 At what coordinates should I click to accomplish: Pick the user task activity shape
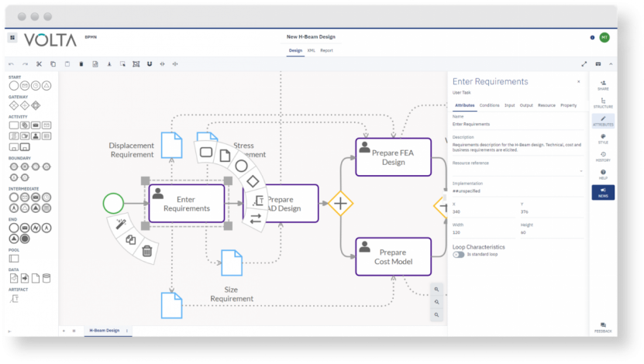pyautogui.click(x=36, y=136)
